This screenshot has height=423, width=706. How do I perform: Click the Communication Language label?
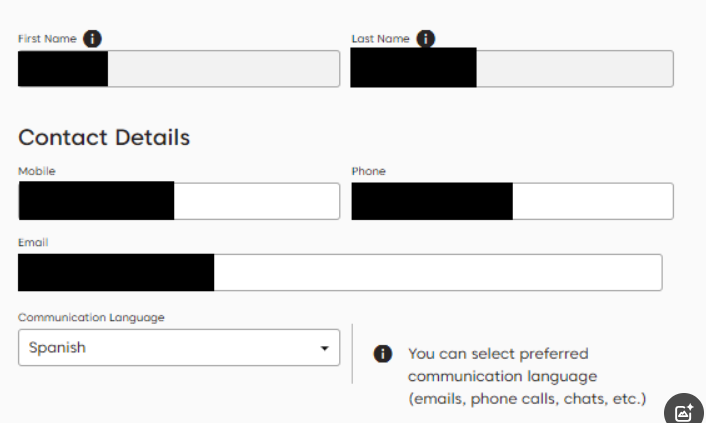click(91, 317)
